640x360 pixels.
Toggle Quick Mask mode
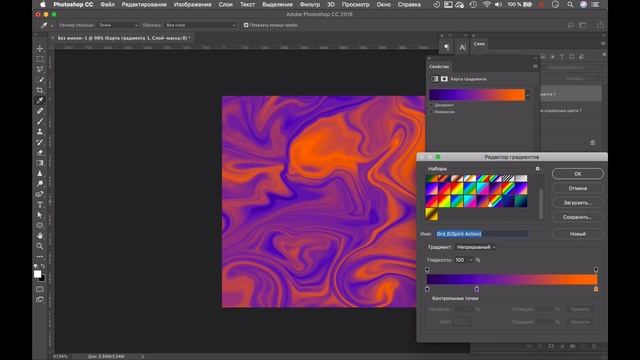click(40, 289)
